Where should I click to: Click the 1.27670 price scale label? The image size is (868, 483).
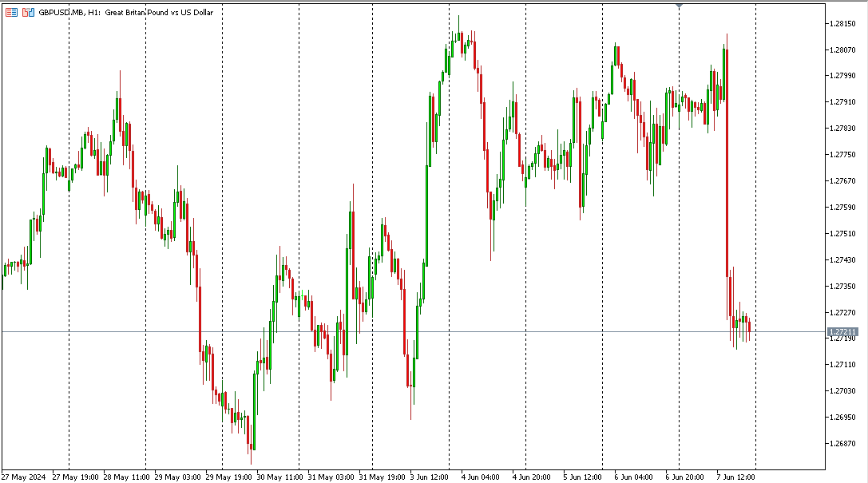pos(842,181)
